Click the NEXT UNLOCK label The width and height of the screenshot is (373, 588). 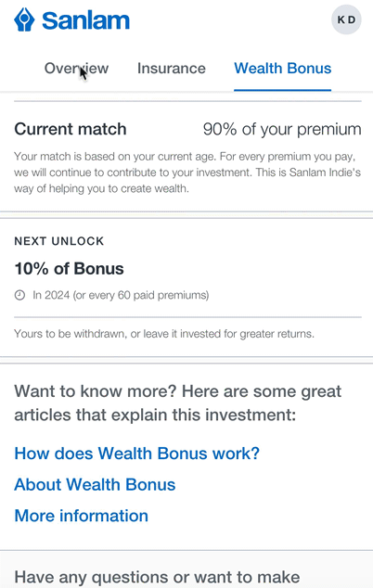pos(58,241)
